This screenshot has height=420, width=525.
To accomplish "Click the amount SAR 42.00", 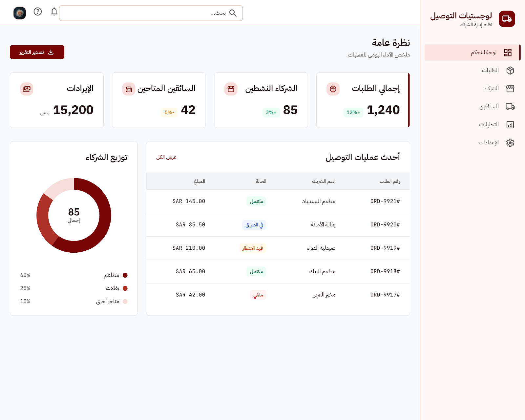I will (x=190, y=295).
